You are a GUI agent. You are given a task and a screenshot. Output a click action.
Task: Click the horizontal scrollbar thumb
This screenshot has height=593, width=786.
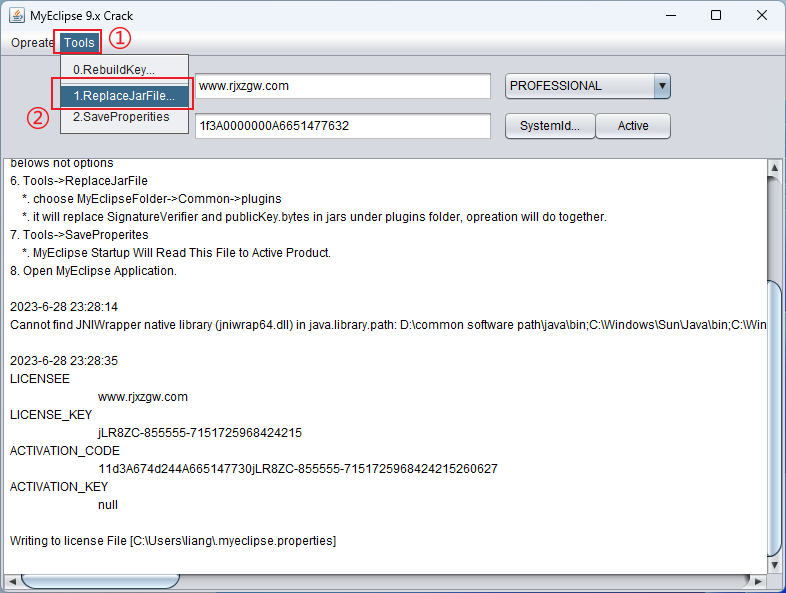[x=100, y=581]
